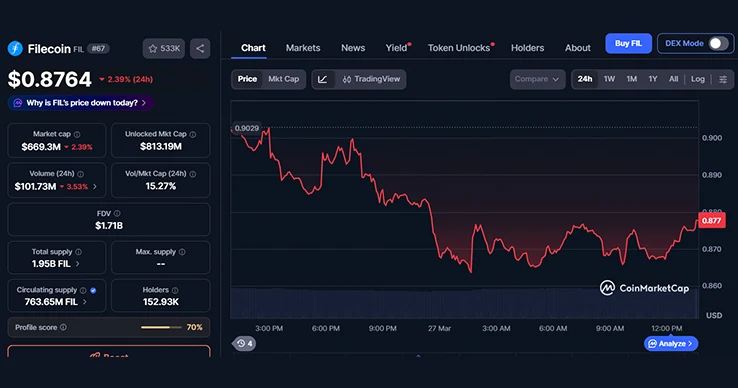Select the line chart icon
The width and height of the screenshot is (738, 388).
323,79
